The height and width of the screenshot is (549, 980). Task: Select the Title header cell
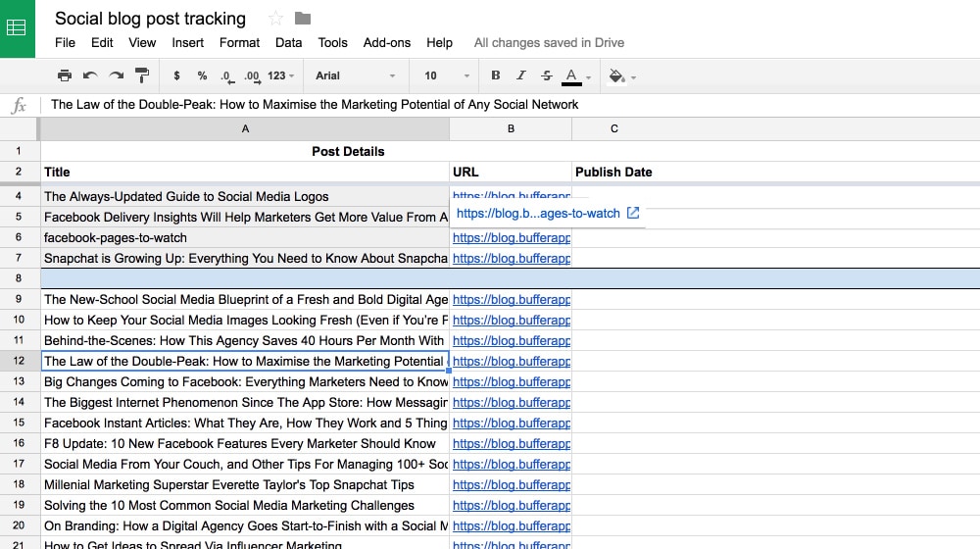point(245,172)
